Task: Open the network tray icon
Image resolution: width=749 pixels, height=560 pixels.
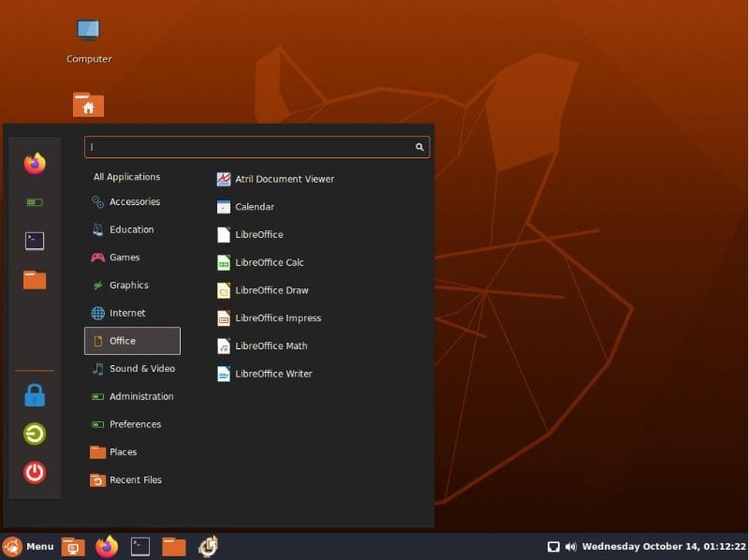Action: coord(553,547)
